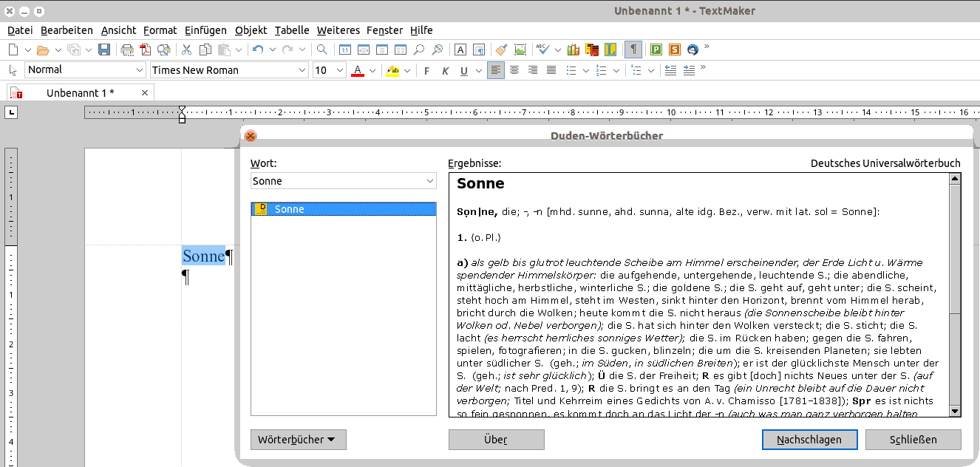Image resolution: width=980 pixels, height=467 pixels.
Task: Set centered text alignment
Action: (514, 70)
